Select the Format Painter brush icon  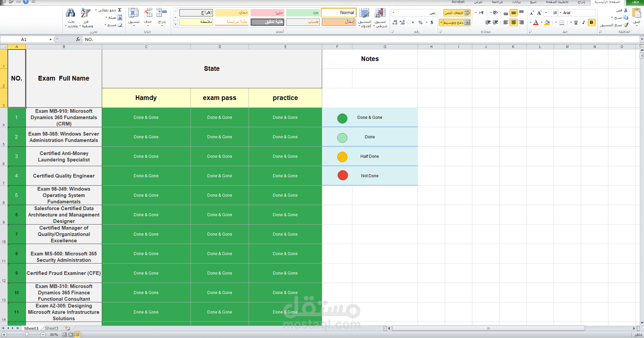click(626, 25)
